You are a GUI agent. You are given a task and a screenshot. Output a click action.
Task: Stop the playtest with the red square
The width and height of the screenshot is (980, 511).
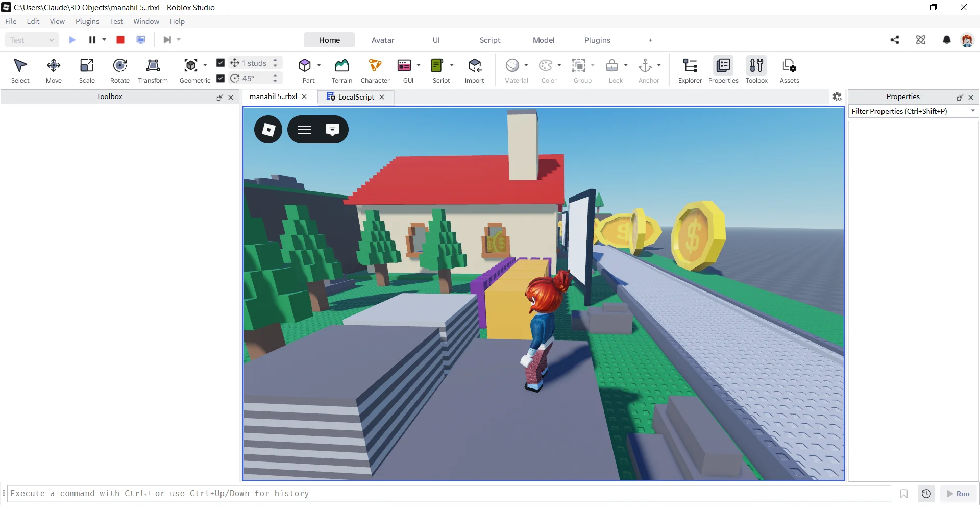[x=120, y=40]
